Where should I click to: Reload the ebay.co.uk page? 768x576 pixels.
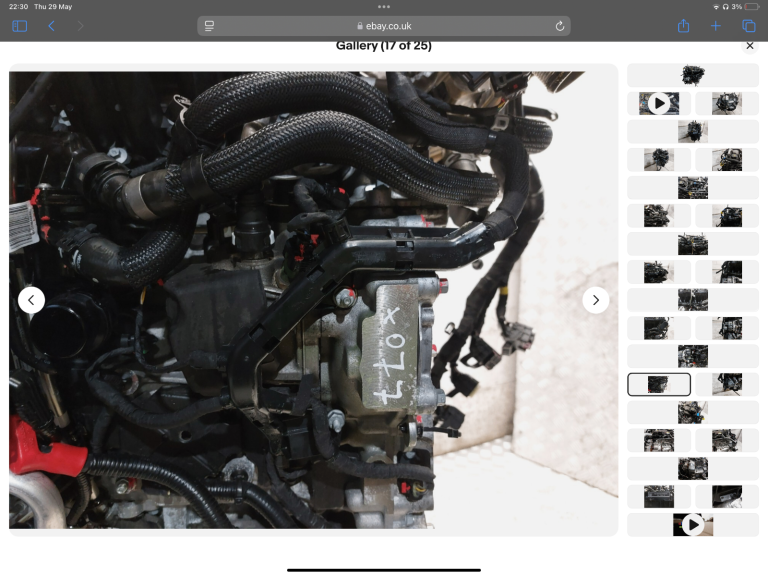click(x=559, y=26)
